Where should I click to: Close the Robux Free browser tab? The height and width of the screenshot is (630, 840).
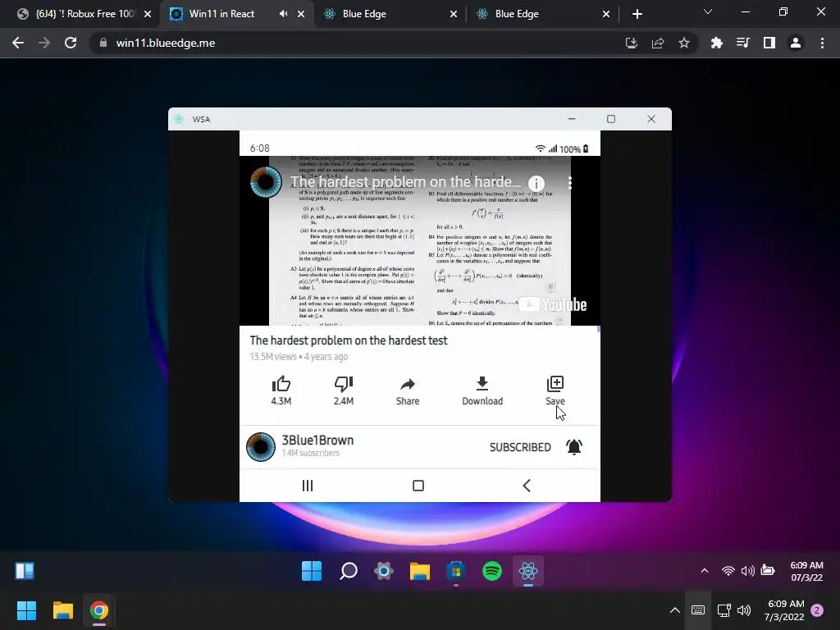(148, 14)
